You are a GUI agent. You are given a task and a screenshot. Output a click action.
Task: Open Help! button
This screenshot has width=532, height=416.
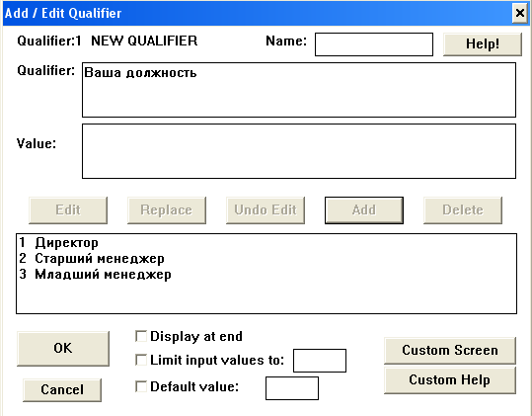click(483, 44)
